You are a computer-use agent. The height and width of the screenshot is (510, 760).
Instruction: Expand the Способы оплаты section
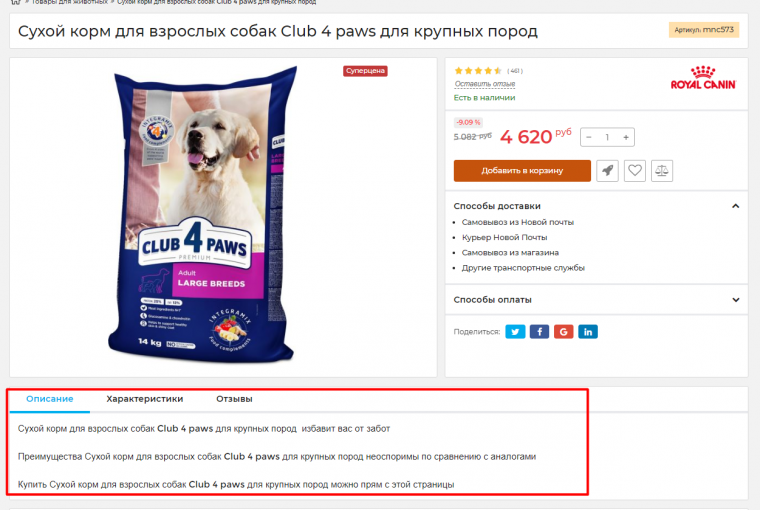(735, 300)
